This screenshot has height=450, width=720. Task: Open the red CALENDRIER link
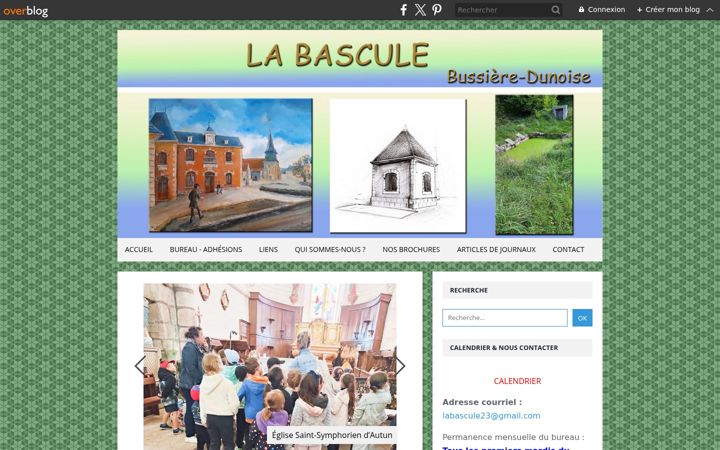click(x=517, y=381)
